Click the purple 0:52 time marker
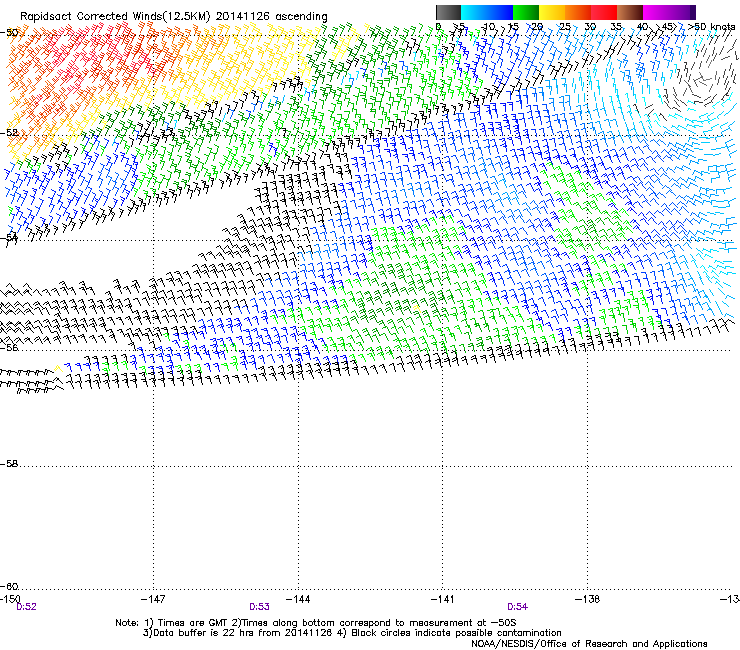The width and height of the screenshot is (740, 650). 26,607
